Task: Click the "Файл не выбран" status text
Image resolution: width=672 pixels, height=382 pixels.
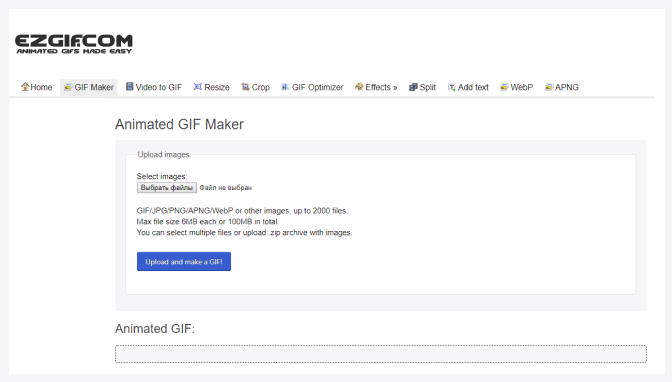Action: (x=226, y=188)
